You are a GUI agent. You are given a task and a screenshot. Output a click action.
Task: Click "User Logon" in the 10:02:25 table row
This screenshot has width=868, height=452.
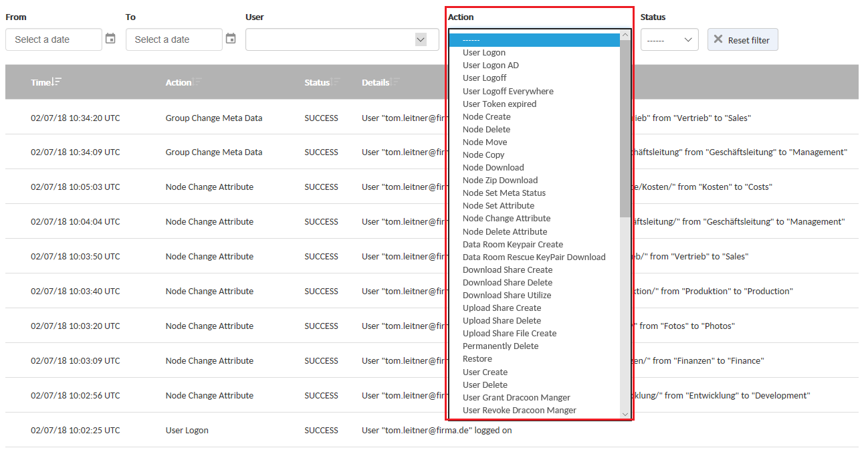click(187, 430)
